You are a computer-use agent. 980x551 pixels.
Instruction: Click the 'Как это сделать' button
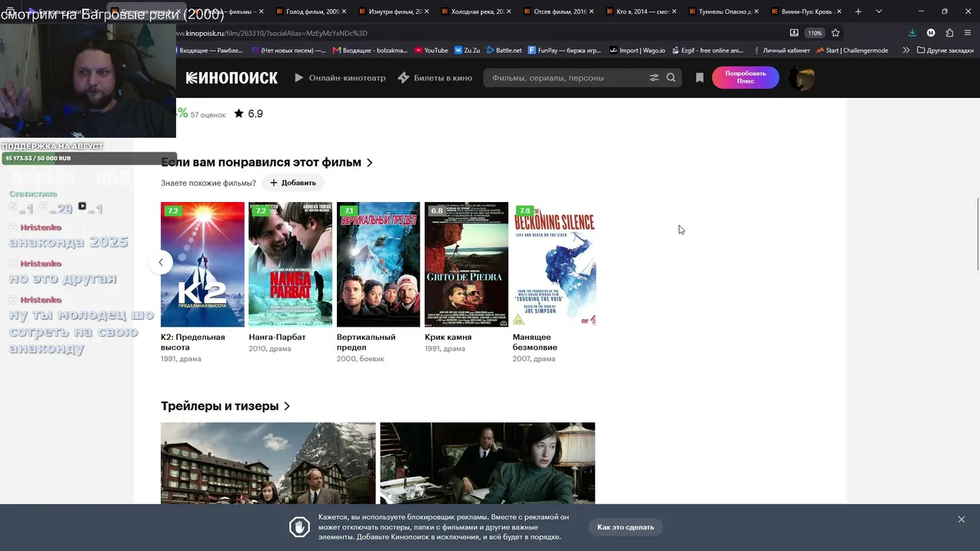click(626, 527)
